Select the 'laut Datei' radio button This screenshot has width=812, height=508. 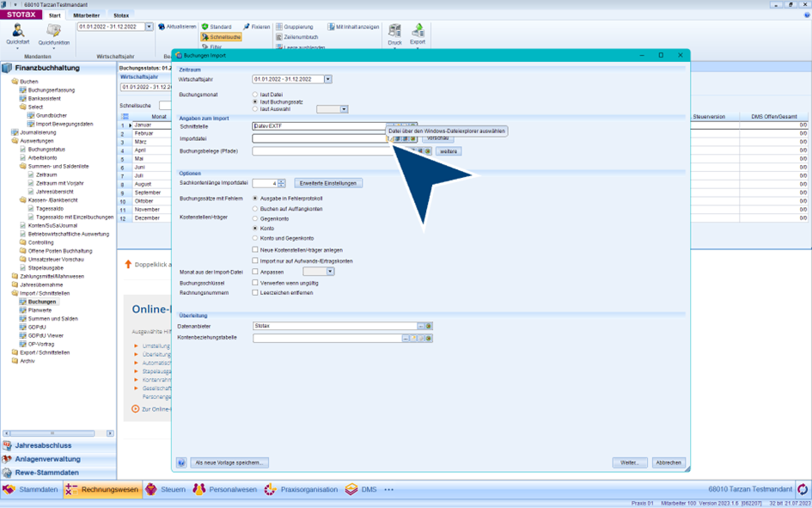click(x=255, y=95)
